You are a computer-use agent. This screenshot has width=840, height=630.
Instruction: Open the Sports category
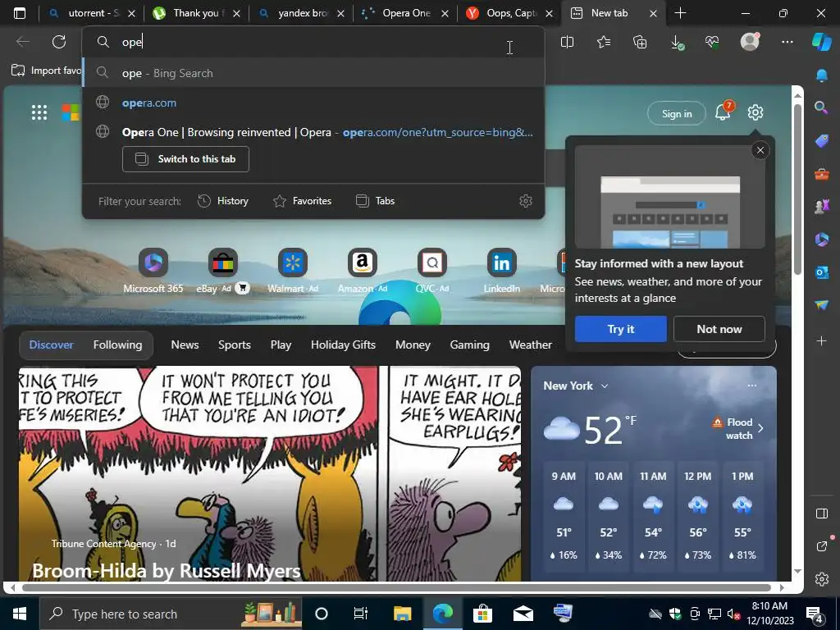pyautogui.click(x=234, y=345)
